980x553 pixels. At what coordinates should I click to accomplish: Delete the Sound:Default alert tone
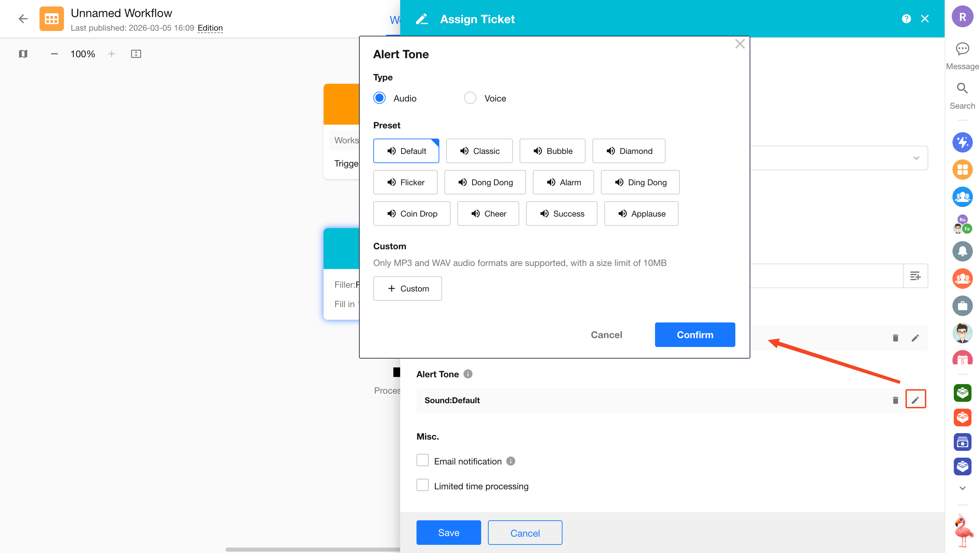click(x=895, y=400)
